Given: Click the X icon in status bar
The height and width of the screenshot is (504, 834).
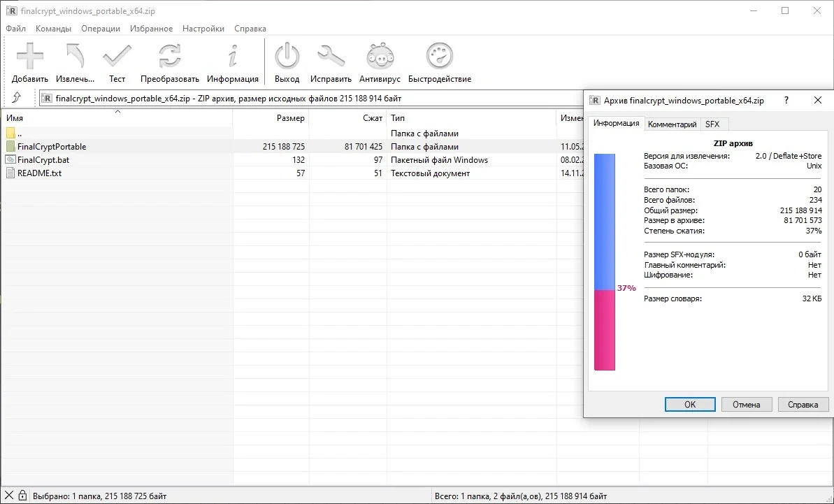Looking at the screenshot, I should [x=9, y=496].
